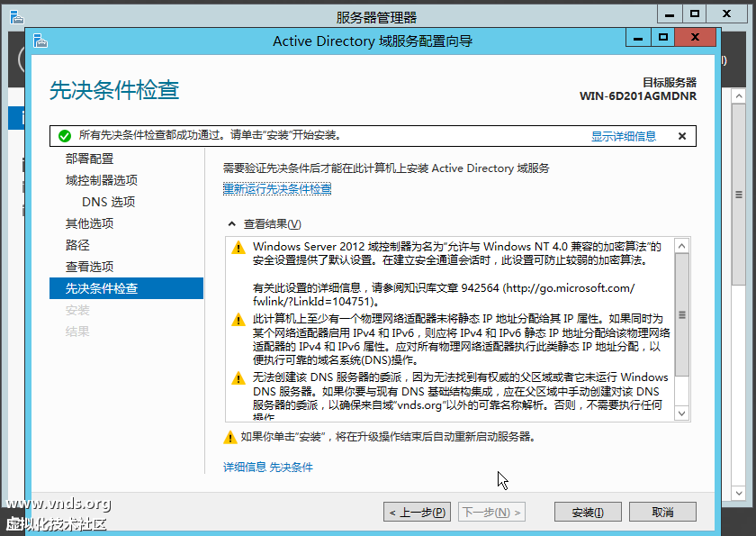Screen dimensions: 756x536
Task: Click the AD wizard title bar icon
Action: pos(40,41)
